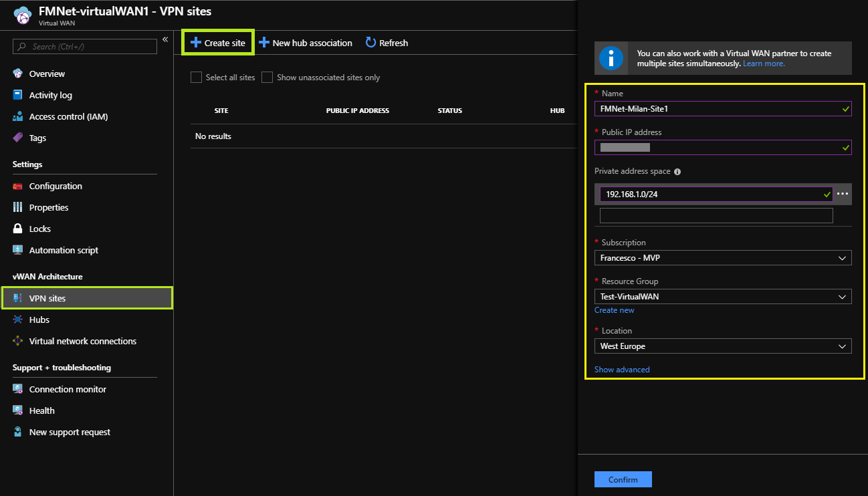Follow the Learn more link
This screenshot has width=868, height=496.
point(764,64)
